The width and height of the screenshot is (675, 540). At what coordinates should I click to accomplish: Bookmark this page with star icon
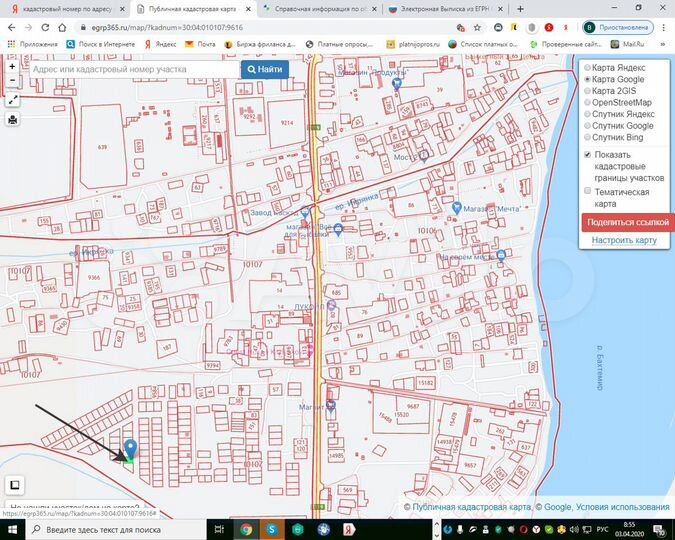(x=477, y=28)
